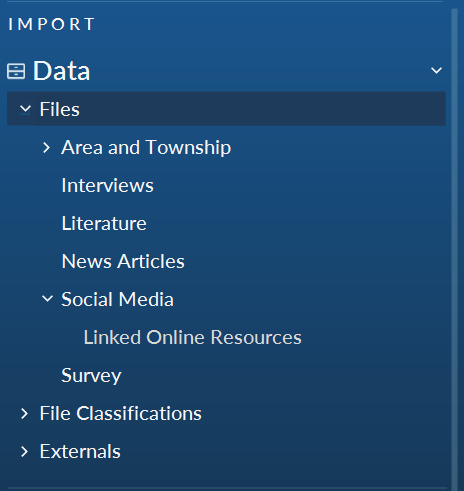This screenshot has width=464, height=491.
Task: Expand the Externals arrow
Action: click(x=24, y=451)
